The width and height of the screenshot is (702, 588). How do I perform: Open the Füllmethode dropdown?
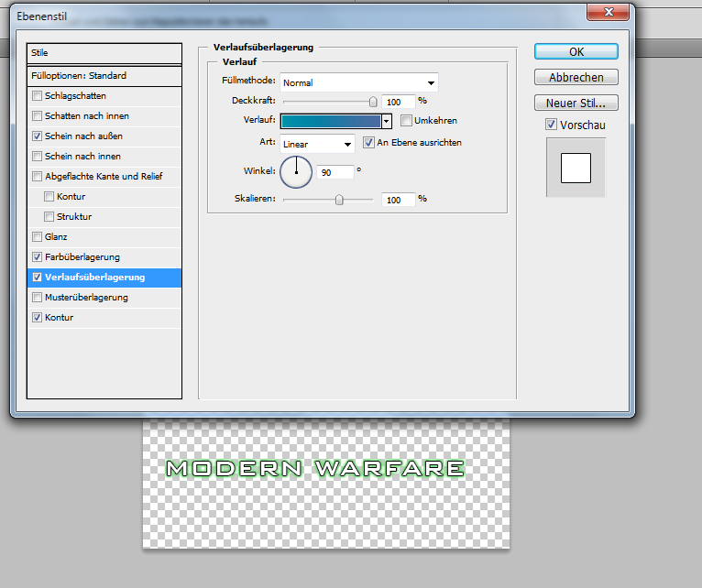359,82
